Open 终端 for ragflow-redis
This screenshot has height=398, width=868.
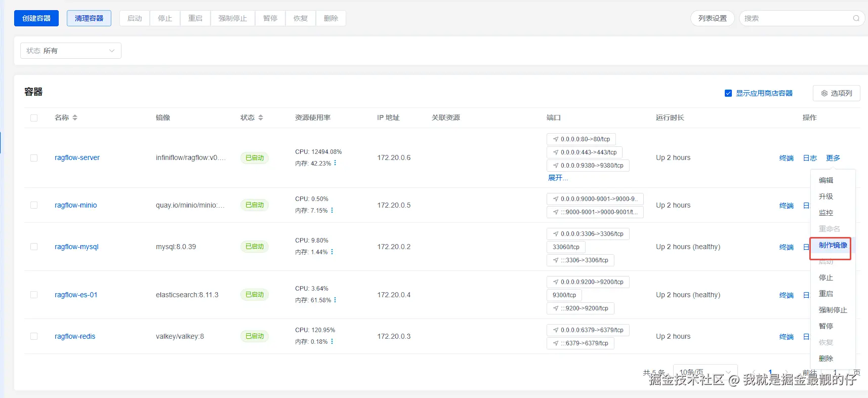coord(787,337)
